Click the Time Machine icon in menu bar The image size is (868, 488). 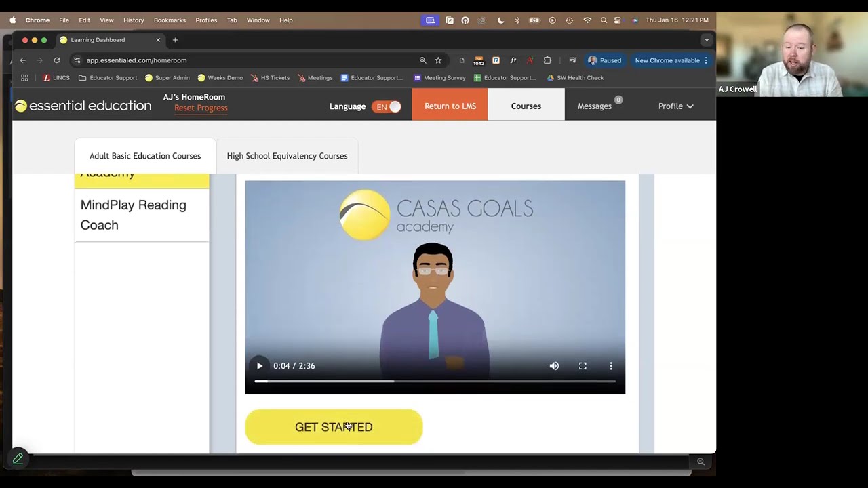pyautogui.click(x=569, y=20)
